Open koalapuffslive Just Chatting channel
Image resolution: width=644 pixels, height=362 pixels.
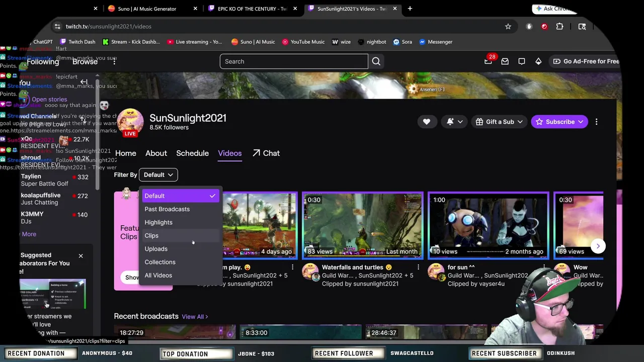54,199
